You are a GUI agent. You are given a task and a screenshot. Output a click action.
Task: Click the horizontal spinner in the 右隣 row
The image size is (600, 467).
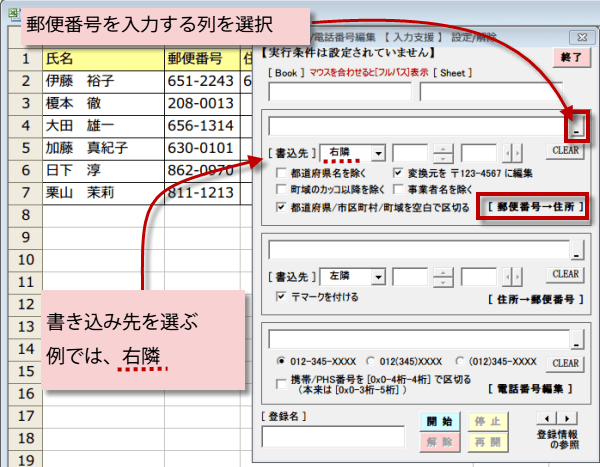point(512,153)
